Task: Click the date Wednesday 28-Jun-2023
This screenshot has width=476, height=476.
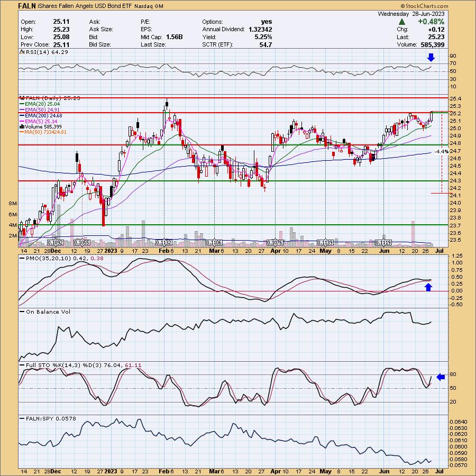Action: (x=411, y=14)
